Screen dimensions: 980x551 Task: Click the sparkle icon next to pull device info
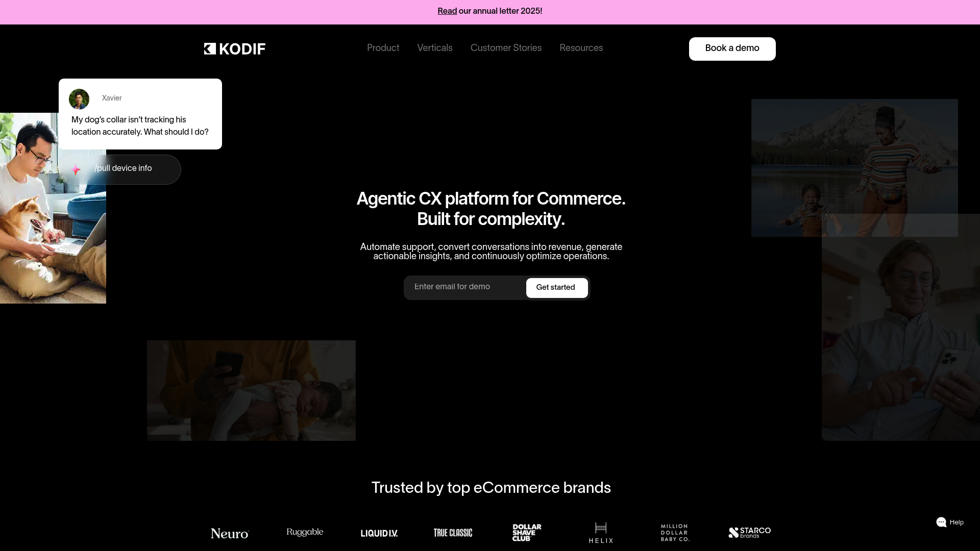(x=76, y=169)
